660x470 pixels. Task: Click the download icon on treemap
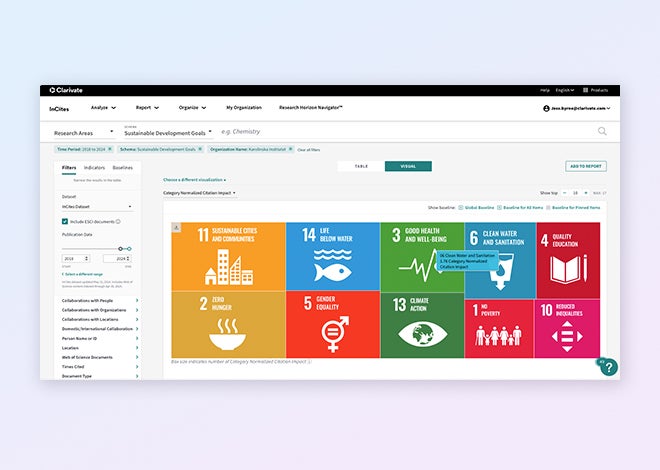176,227
